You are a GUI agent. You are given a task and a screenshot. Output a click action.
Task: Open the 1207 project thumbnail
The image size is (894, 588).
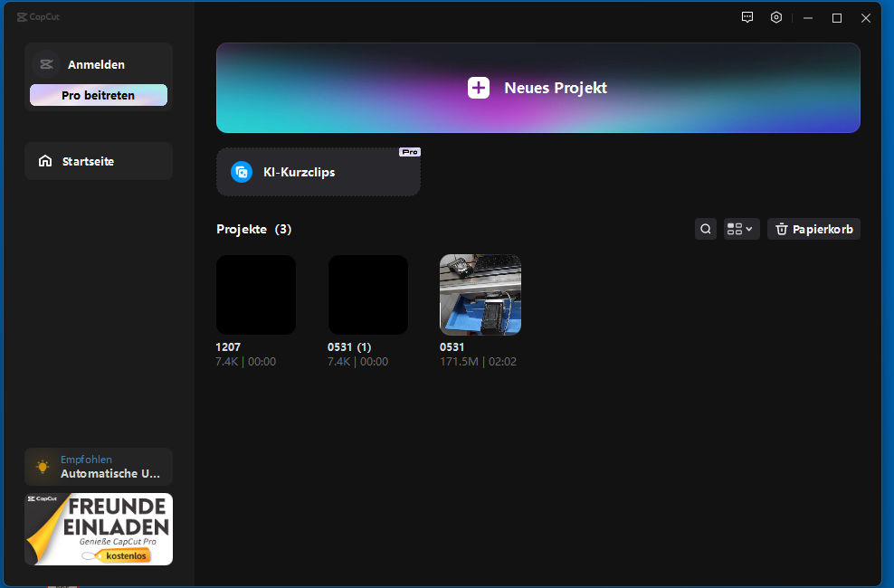[255, 294]
